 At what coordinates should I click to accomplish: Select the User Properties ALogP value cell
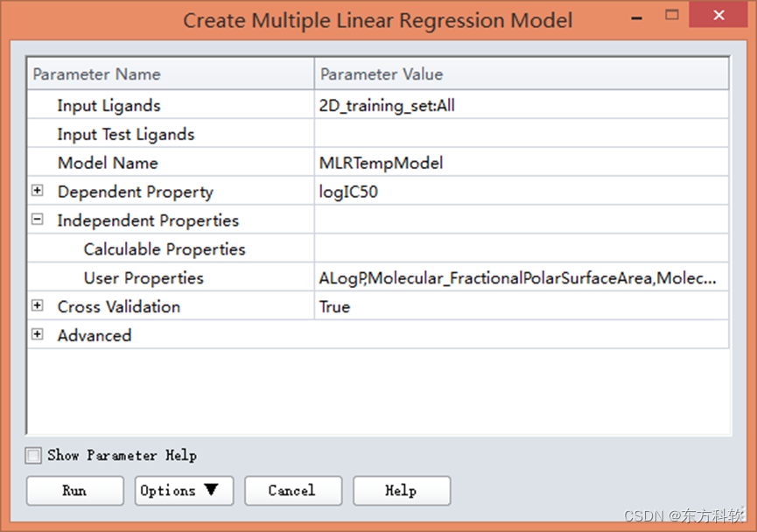tap(522, 277)
